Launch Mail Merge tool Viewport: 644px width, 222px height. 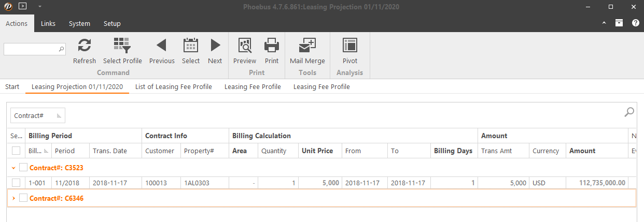307,46
